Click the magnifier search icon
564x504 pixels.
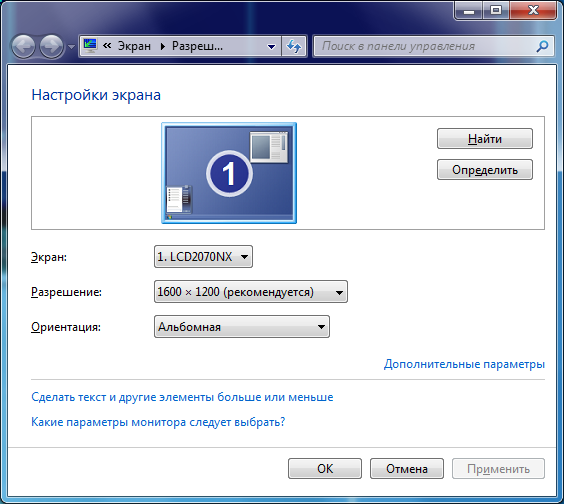(x=542, y=46)
